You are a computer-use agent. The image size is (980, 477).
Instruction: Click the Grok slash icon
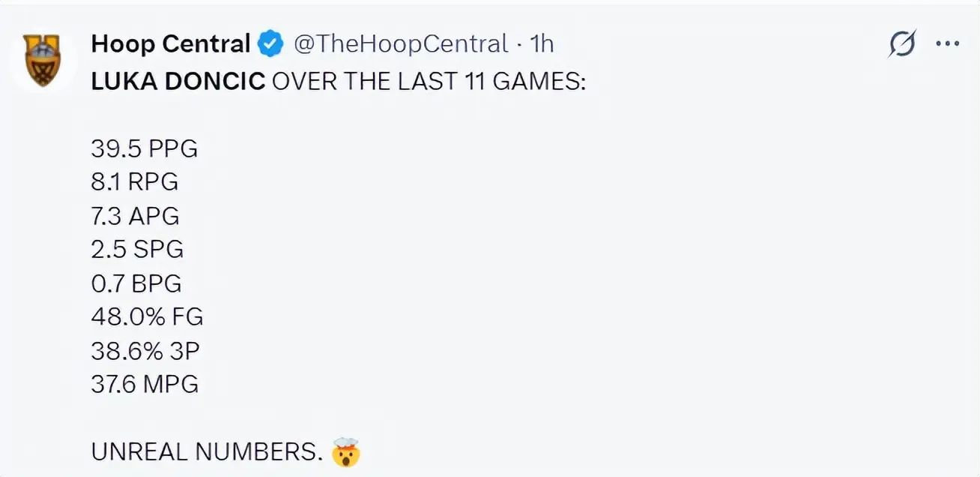(902, 45)
